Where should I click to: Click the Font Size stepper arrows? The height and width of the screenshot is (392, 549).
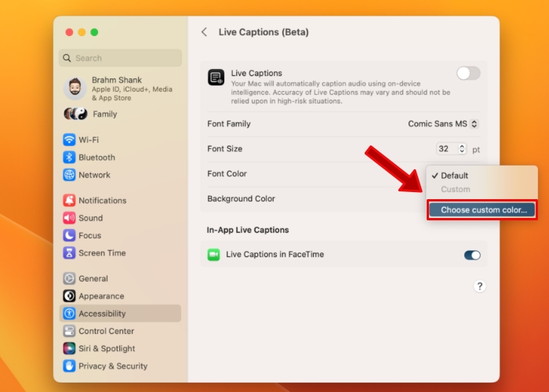tap(462, 149)
